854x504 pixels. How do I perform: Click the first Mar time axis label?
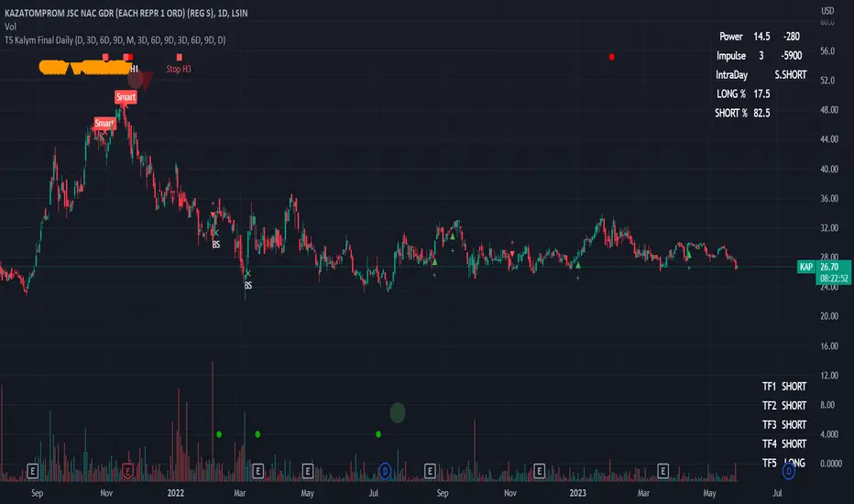[240, 493]
